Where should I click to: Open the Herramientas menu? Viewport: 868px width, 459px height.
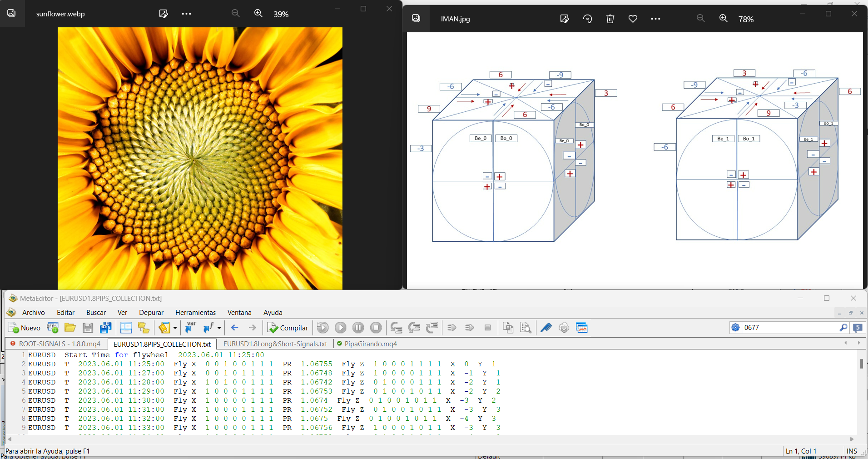point(195,312)
